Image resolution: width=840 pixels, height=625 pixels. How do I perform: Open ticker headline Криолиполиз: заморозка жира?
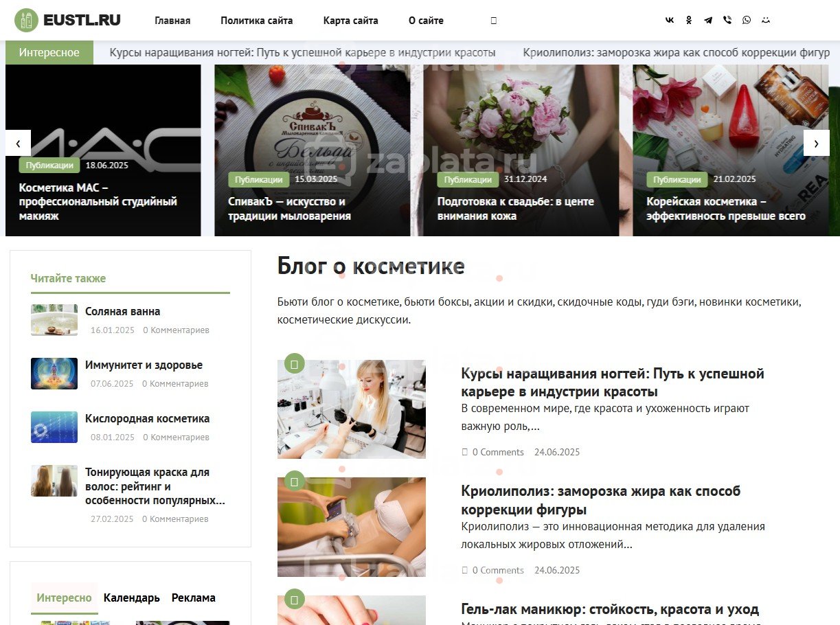[677, 52]
